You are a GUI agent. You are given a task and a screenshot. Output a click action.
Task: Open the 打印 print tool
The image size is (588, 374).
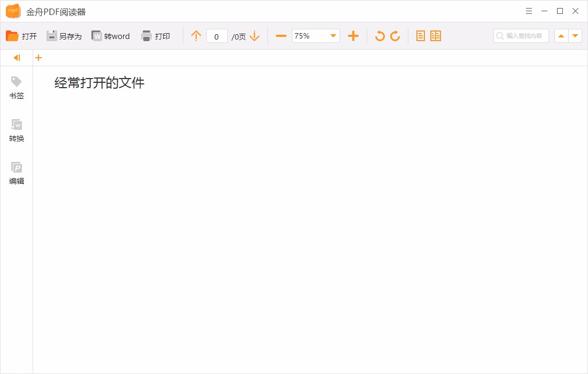tap(156, 36)
